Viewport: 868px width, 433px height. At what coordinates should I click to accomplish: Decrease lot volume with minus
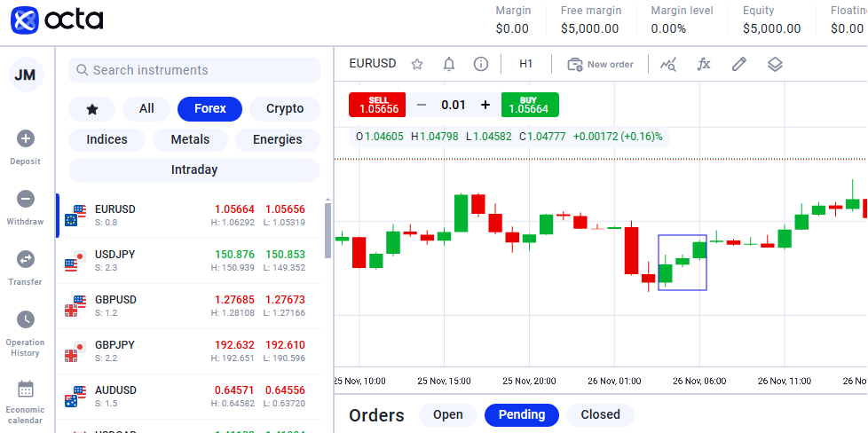422,105
